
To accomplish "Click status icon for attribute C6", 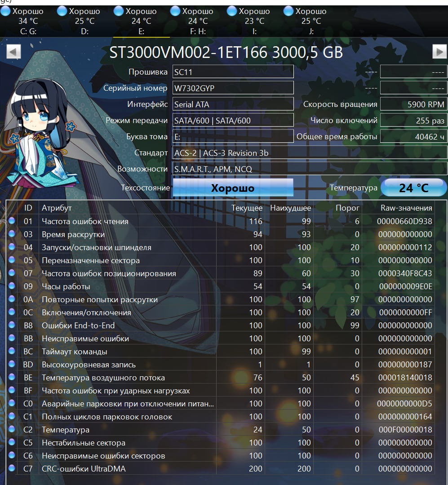I will pos(12,454).
